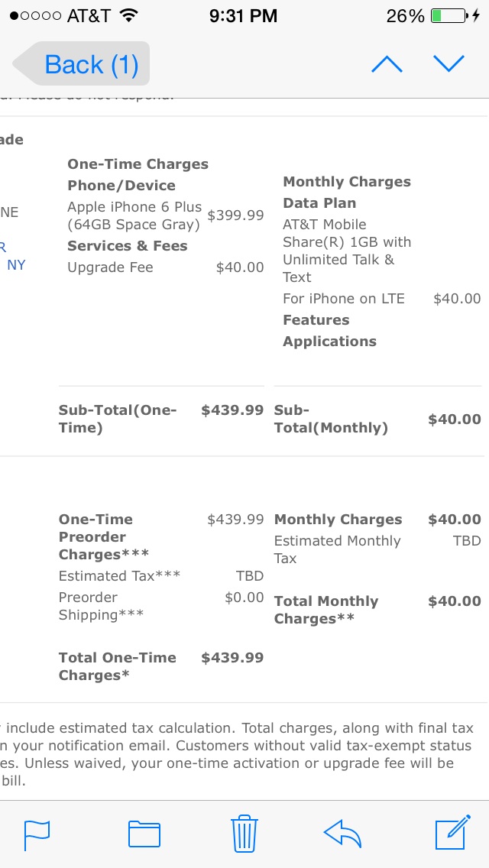Screen dimensions: 489x868
Task: Delete the email with the trash icon
Action: (244, 833)
